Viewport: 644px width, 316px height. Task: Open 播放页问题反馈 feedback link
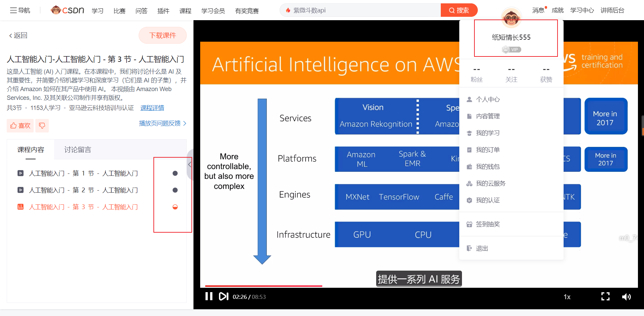pyautogui.click(x=163, y=123)
